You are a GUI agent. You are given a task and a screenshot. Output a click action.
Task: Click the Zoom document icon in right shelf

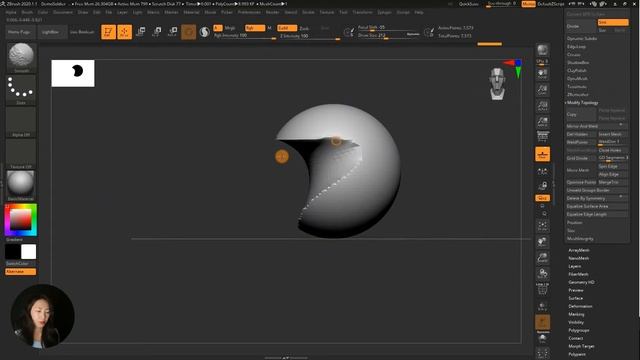tap(542, 90)
